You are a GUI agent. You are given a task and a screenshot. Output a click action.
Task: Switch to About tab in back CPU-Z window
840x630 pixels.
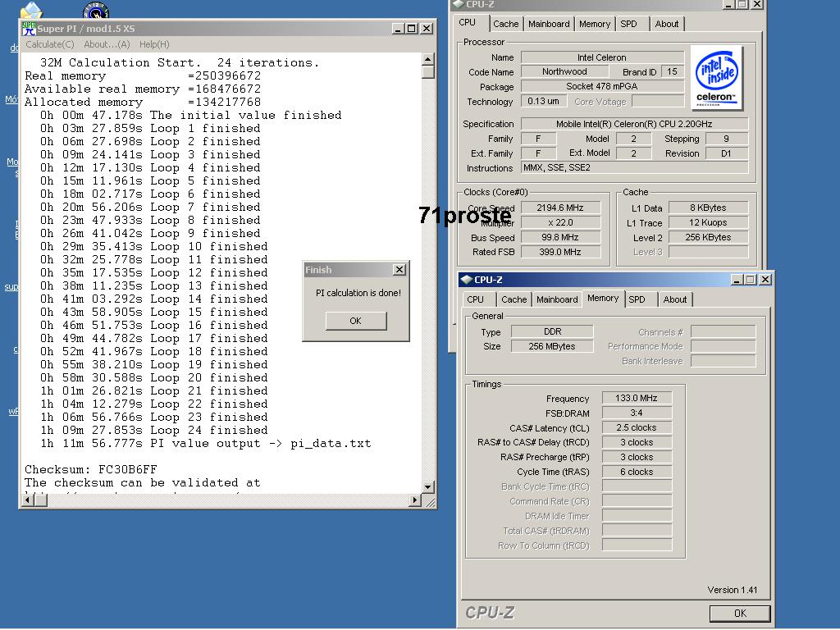coord(666,24)
